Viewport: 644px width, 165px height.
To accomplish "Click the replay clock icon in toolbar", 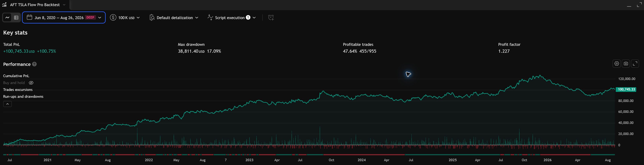I will [271, 17].
